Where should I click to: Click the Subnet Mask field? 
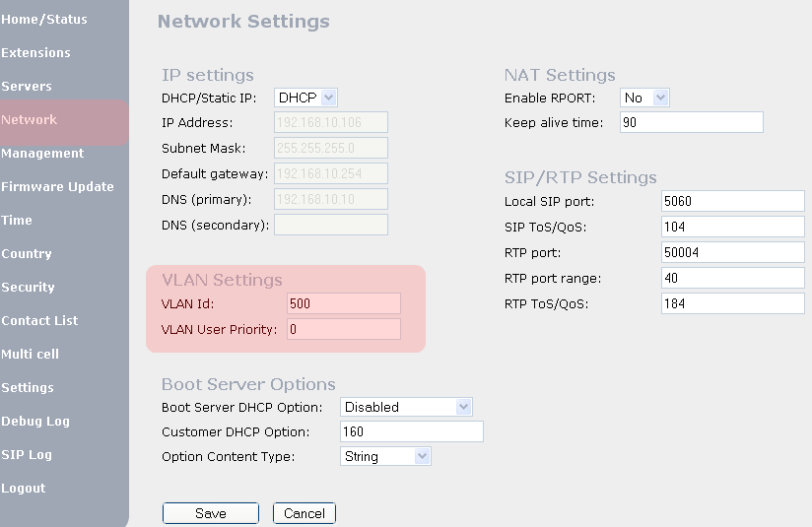(x=331, y=148)
